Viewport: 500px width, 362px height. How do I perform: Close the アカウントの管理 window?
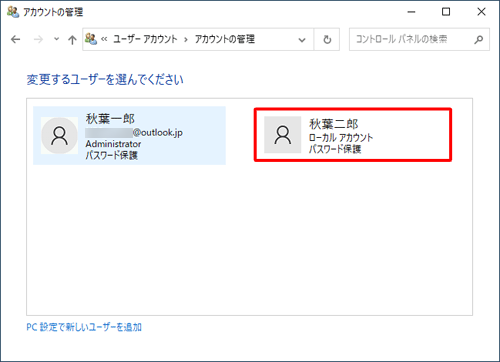click(x=481, y=12)
